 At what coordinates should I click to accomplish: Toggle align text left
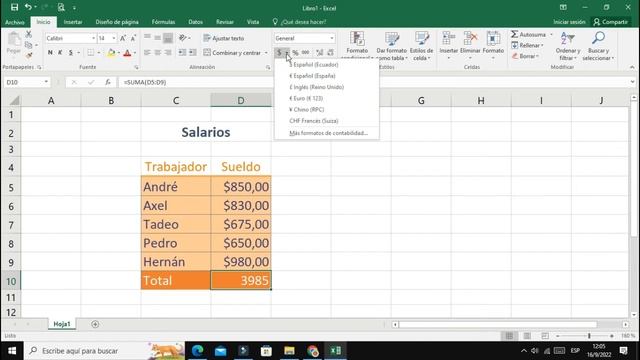[x=147, y=53]
